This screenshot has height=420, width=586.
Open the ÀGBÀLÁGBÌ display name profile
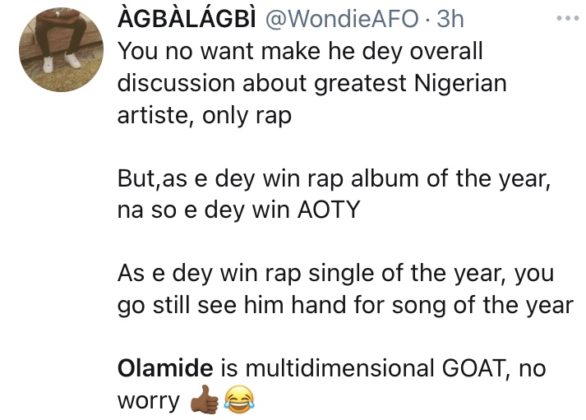pyautogui.click(x=187, y=18)
